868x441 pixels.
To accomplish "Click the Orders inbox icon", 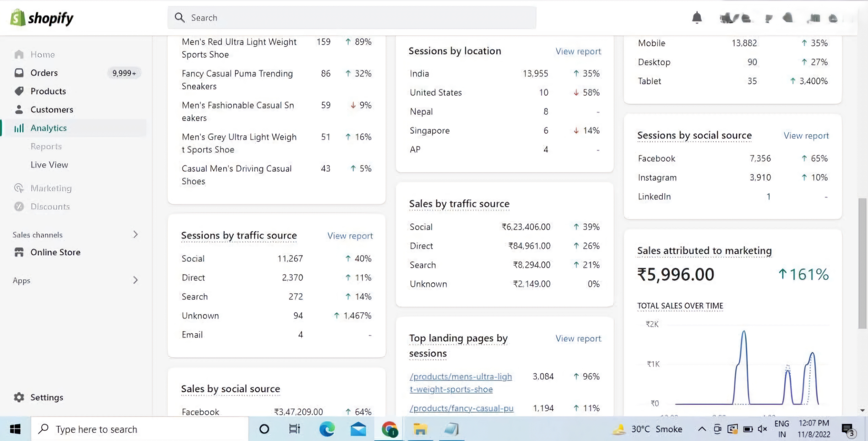I will pyautogui.click(x=19, y=73).
